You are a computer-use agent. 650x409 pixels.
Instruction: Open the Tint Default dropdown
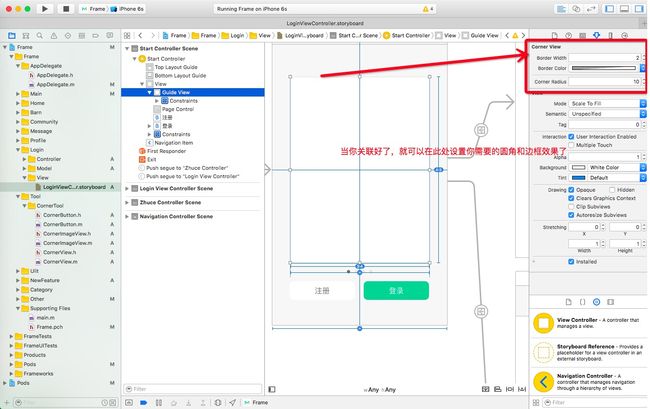pos(616,178)
